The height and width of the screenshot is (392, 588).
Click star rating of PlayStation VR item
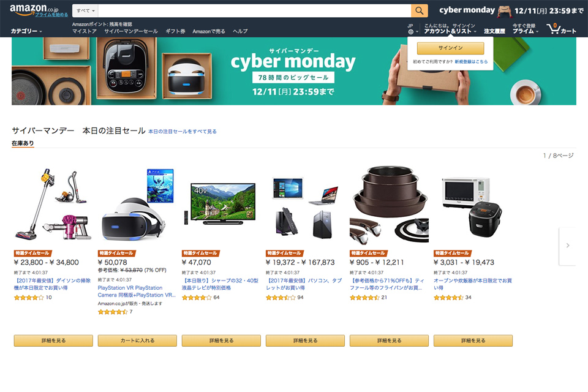(113, 312)
